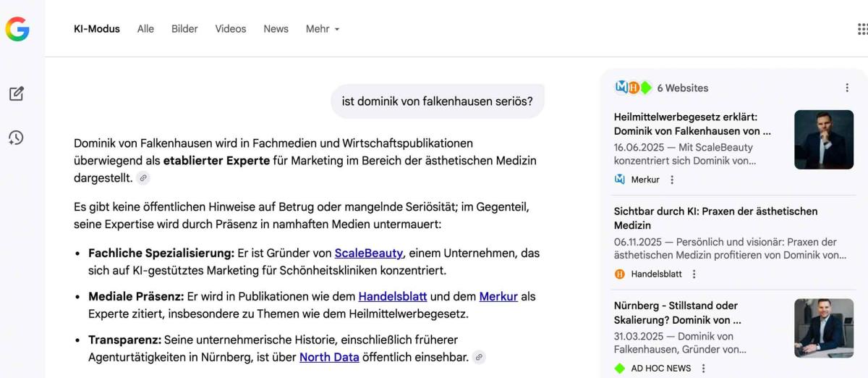Click the 'AD HOC NEWS' source name
The image size is (868, 378).
[661, 368]
